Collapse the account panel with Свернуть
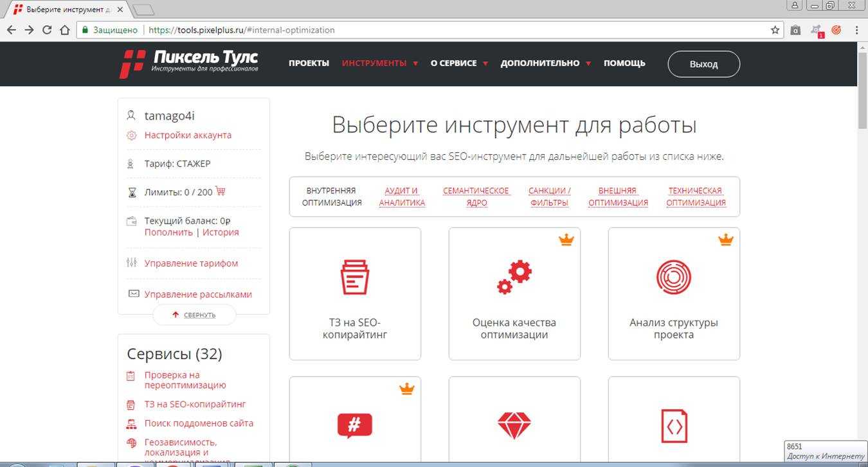868x467 pixels. pos(194,315)
